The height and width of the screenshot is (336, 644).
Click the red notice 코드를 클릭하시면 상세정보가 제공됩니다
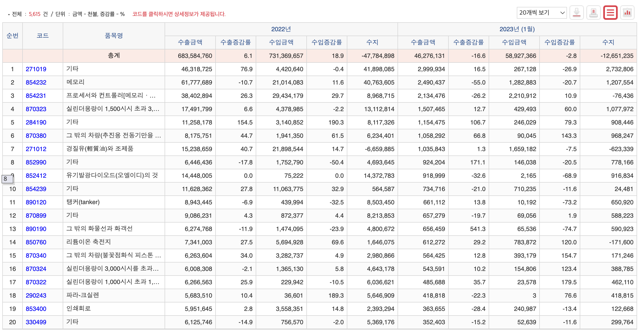coord(179,14)
